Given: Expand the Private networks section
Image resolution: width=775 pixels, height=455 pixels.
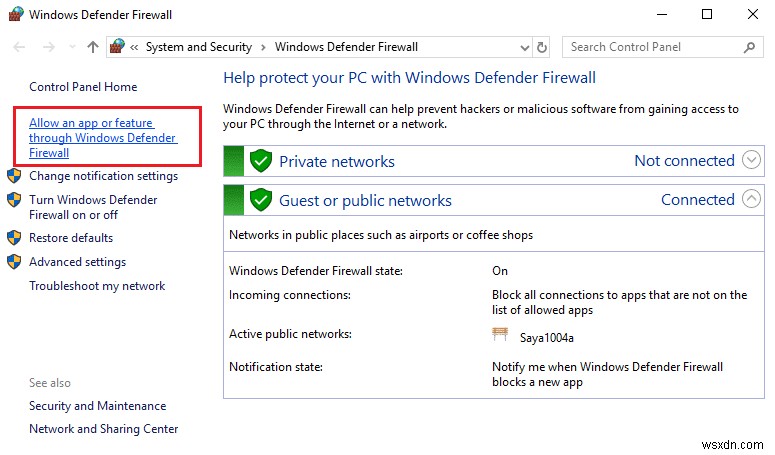Looking at the screenshot, I should (x=751, y=160).
